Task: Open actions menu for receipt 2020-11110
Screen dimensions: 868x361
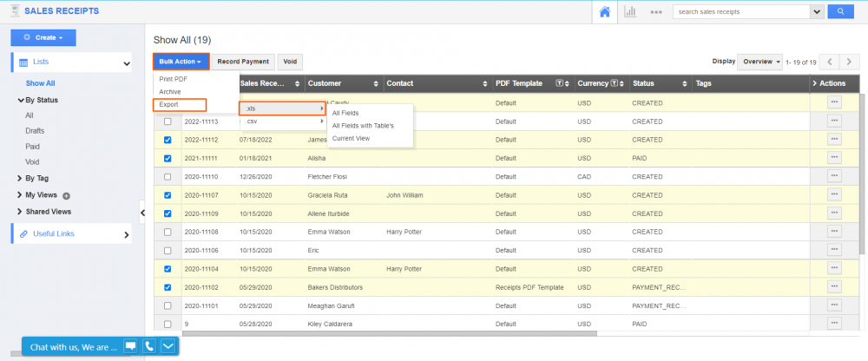Action: tap(834, 176)
